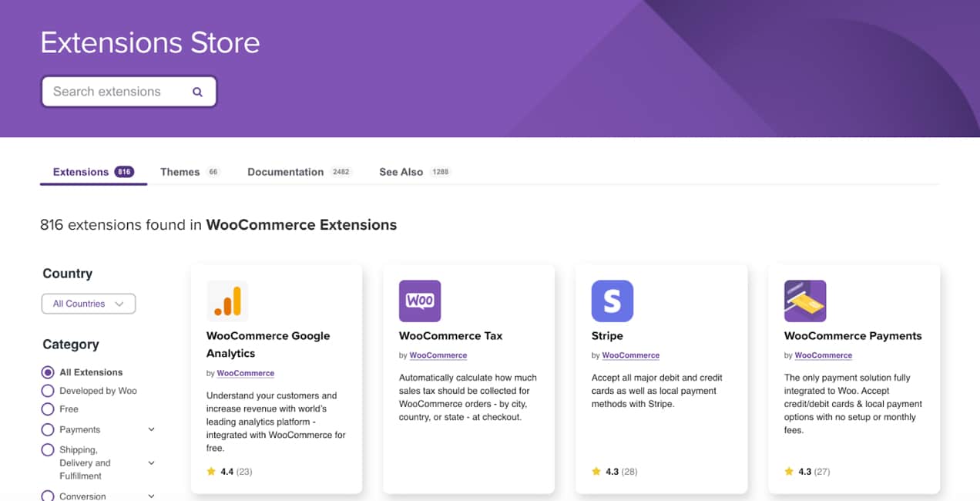Click the 4.3 (27) rating text
Image resolution: width=980 pixels, height=501 pixels.
coord(814,471)
